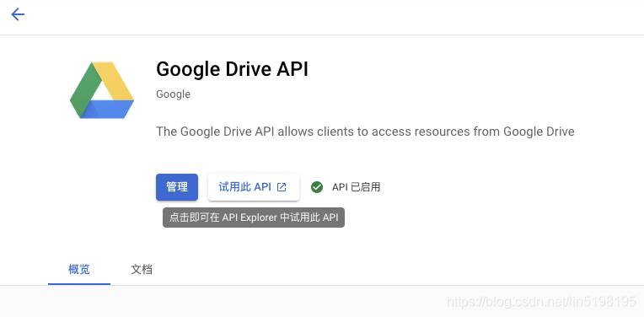The height and width of the screenshot is (317, 644).
Task: Click the Google Drive API heading
Action: tap(232, 69)
